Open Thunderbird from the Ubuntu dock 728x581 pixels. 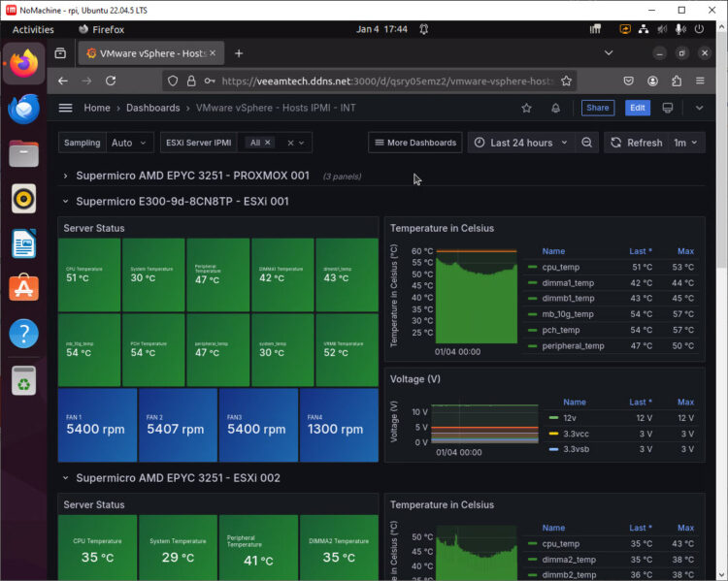[23, 109]
